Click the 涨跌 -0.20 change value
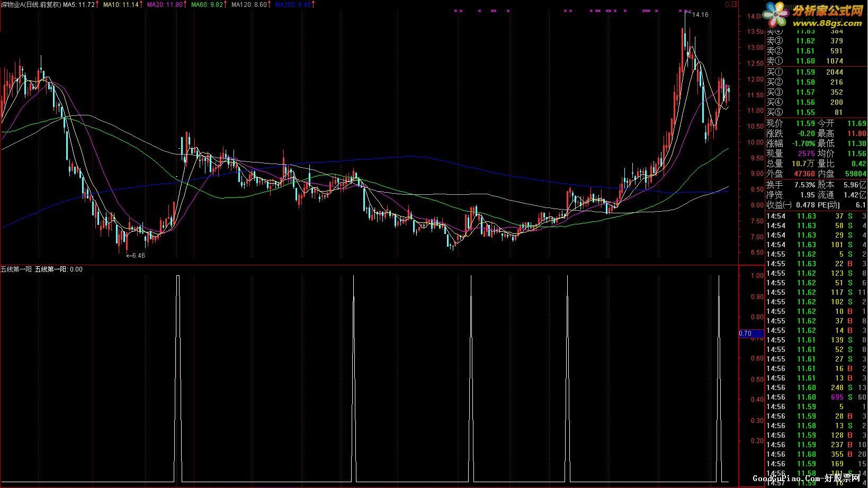Viewport: 868px width, 488px height. tap(806, 133)
